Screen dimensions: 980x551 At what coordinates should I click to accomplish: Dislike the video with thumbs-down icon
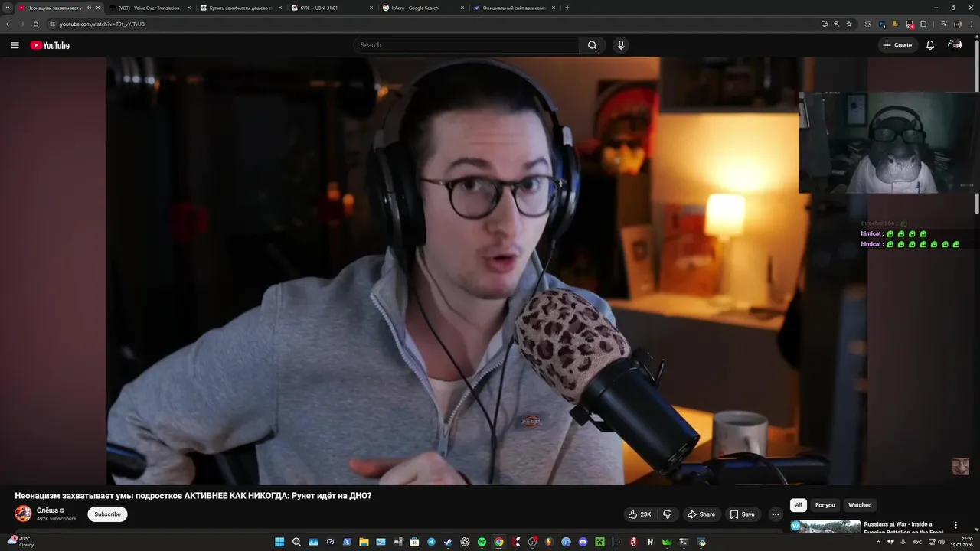pyautogui.click(x=667, y=514)
